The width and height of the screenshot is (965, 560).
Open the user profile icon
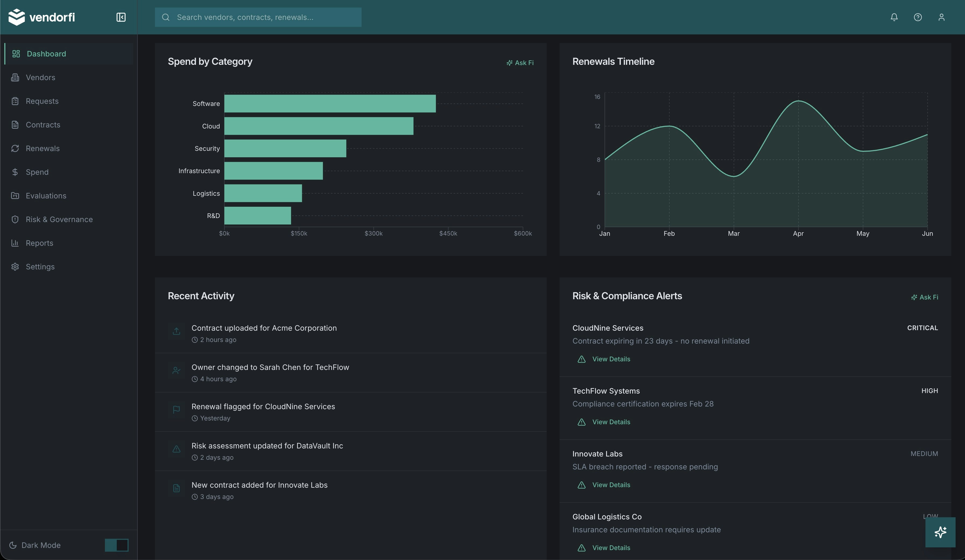[x=941, y=17]
